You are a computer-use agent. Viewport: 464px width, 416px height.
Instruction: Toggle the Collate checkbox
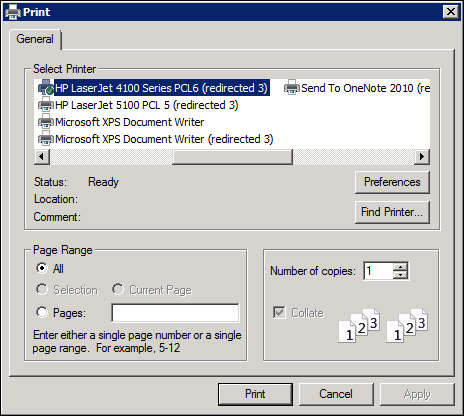[279, 312]
